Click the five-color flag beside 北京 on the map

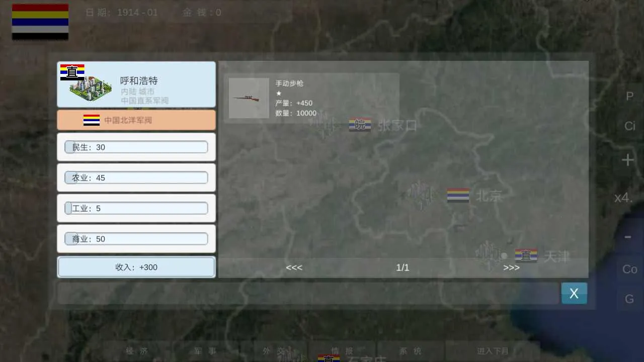[458, 196]
